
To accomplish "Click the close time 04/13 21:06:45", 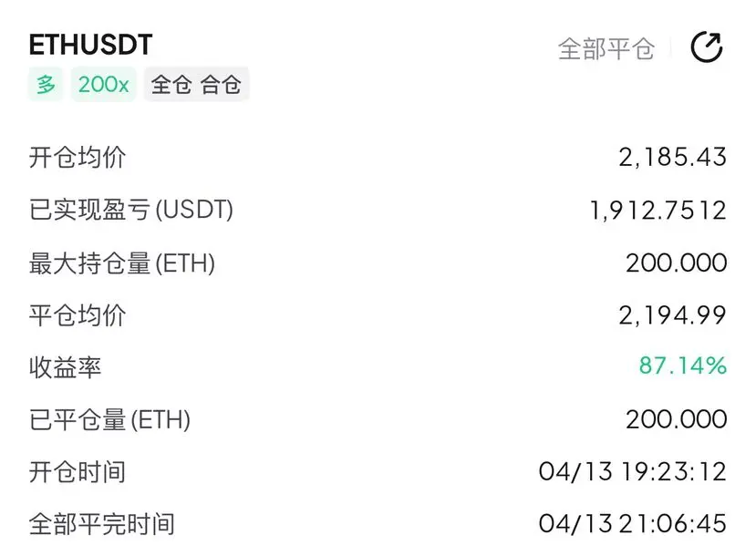I will tap(633, 524).
